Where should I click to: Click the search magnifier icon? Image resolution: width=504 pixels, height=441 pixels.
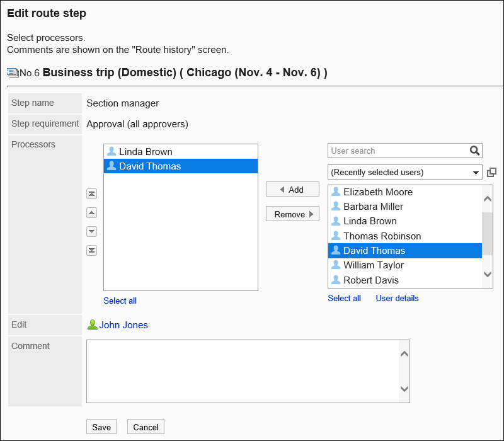point(474,151)
